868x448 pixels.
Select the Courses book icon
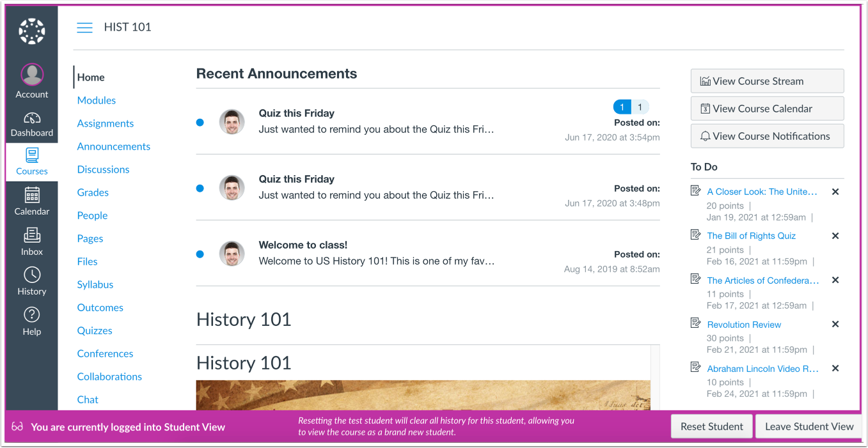[x=32, y=155]
